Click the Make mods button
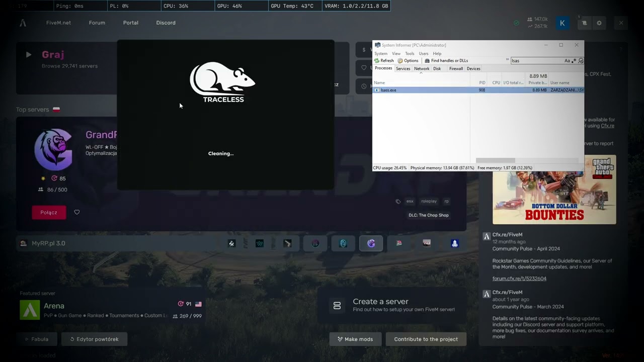This screenshot has height=362, width=644. point(355,339)
